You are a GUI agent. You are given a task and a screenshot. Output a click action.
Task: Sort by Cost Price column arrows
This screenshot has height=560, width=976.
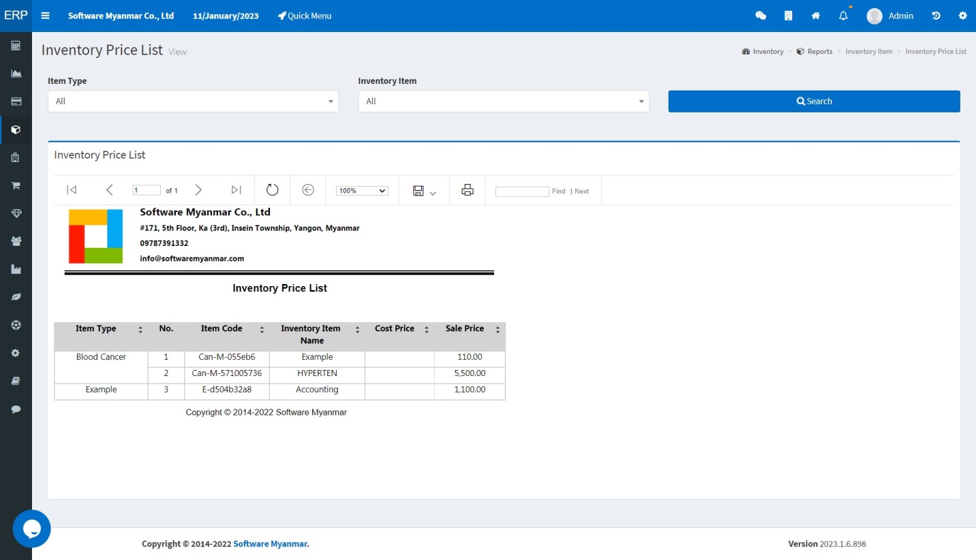coord(427,330)
